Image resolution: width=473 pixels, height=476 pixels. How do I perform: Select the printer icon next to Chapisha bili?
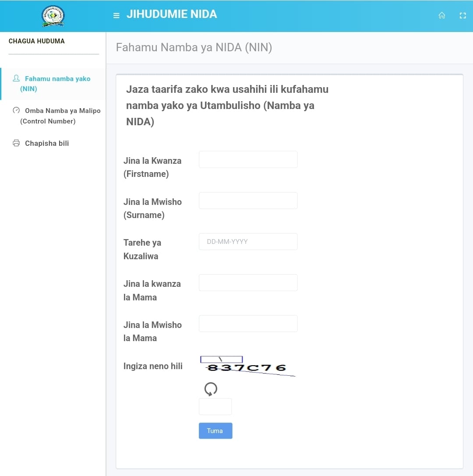(x=16, y=143)
